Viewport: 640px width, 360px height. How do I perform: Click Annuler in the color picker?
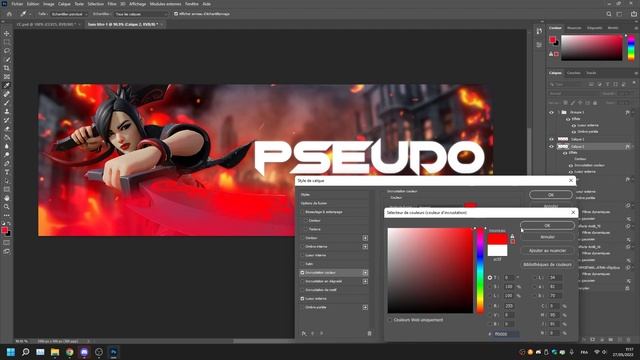tap(547, 237)
